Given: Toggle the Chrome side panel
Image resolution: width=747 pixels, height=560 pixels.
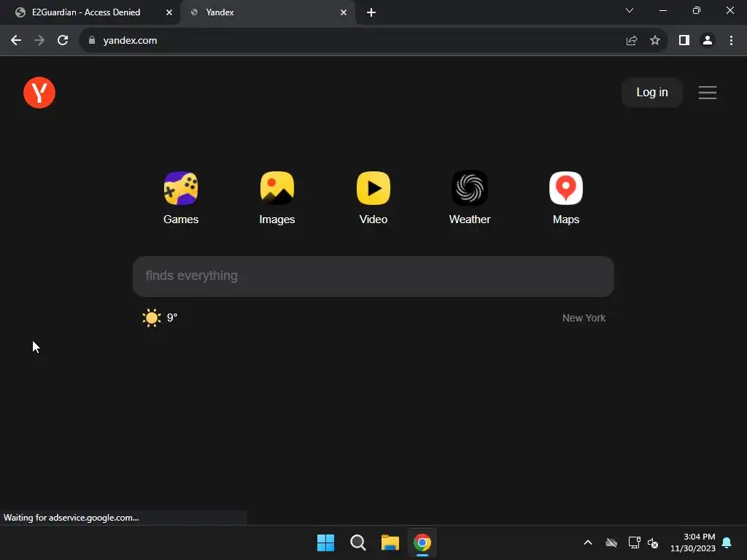Looking at the screenshot, I should 684,41.
